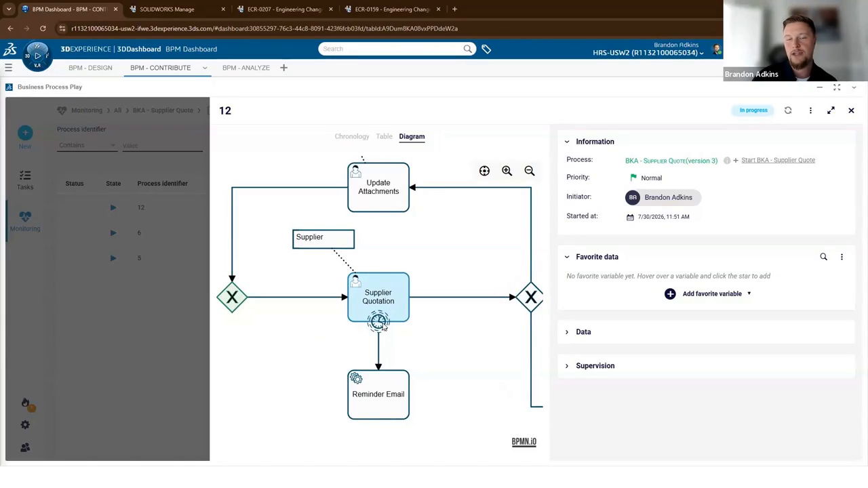
Task: Search favorite data with magnifier
Action: coord(823,257)
